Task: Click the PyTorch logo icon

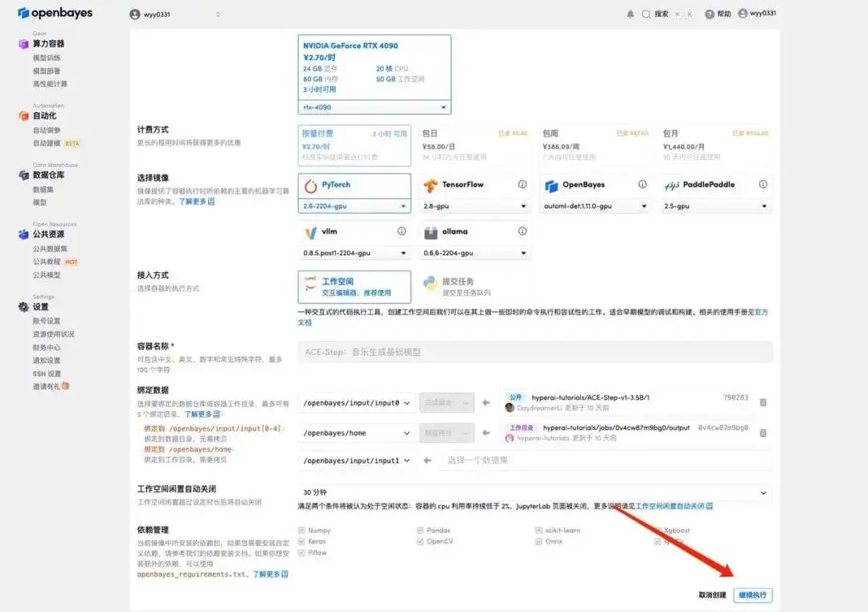Action: (310, 186)
